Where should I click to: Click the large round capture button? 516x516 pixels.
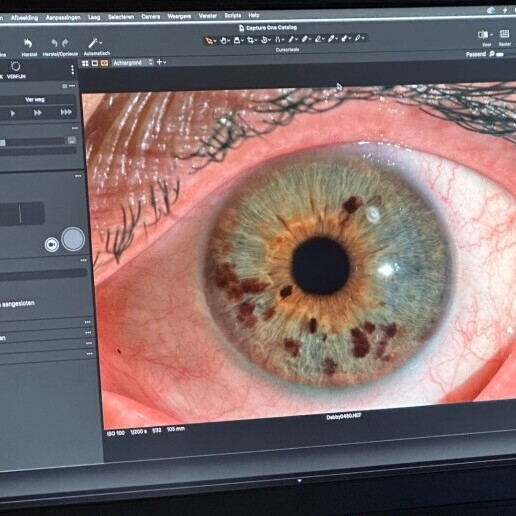(73, 239)
